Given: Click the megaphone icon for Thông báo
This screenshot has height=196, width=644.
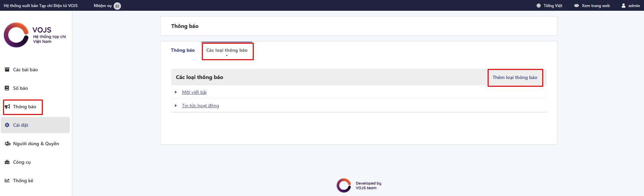Looking at the screenshot, I should coord(7,107).
